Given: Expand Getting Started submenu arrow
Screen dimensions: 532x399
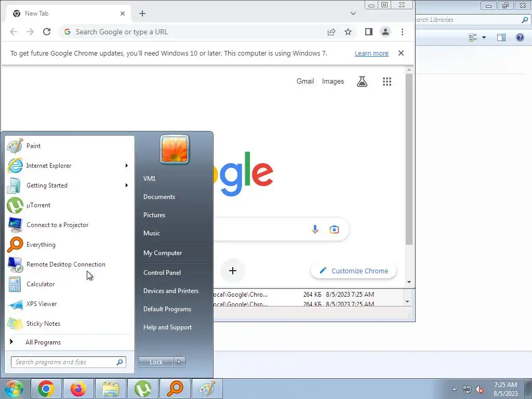Looking at the screenshot, I should [127, 185].
